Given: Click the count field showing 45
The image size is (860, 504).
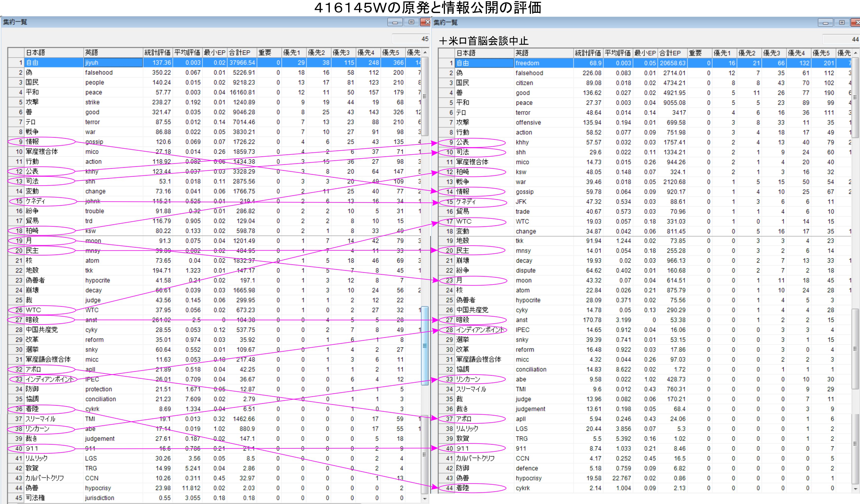Looking at the screenshot, I should click(411, 39).
